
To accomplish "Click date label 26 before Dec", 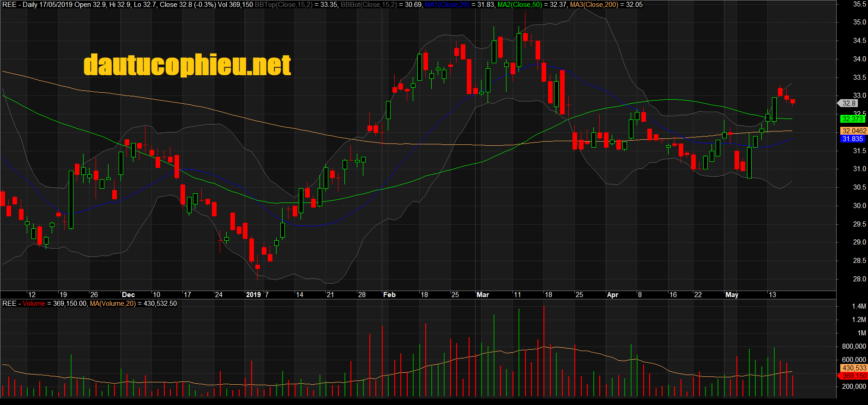I will point(94,295).
